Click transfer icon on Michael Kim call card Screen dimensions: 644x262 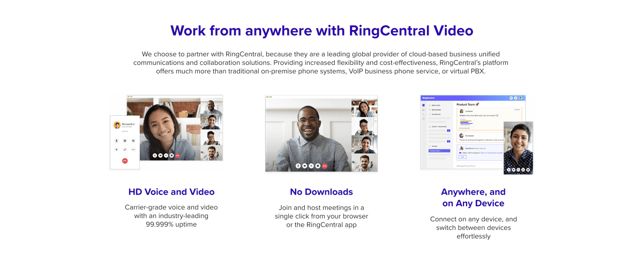(x=125, y=149)
